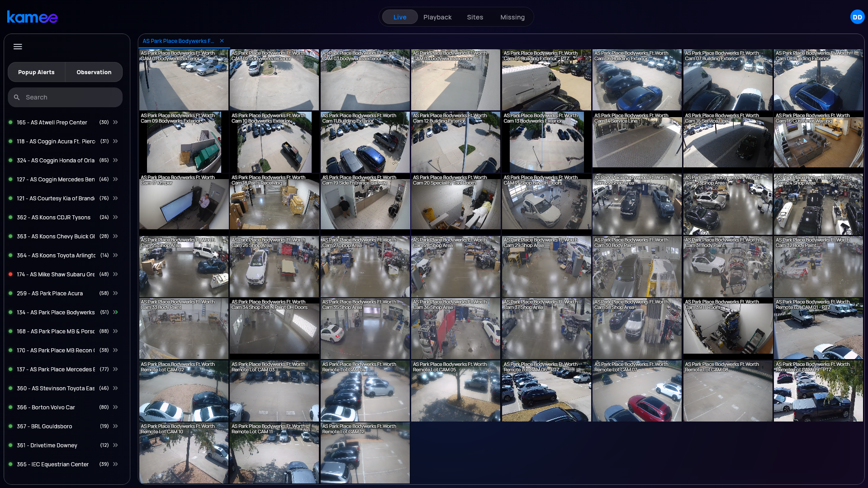This screenshot has height=488, width=868.
Task: Expand site 361 - Drivetime Downey
Action: pyautogui.click(x=116, y=445)
